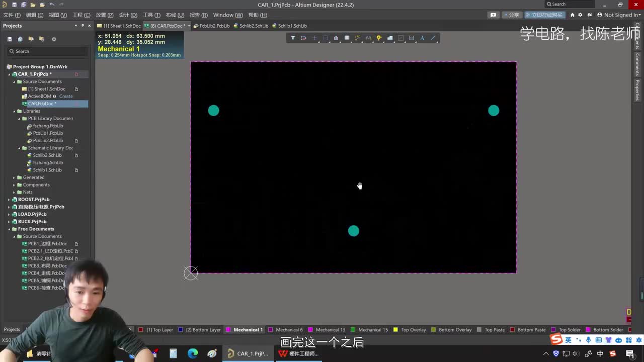Image resolution: width=644 pixels, height=362 pixels.
Task: Select PCB3_布局.PcbDoc in Free Documents
Action: click(47, 265)
